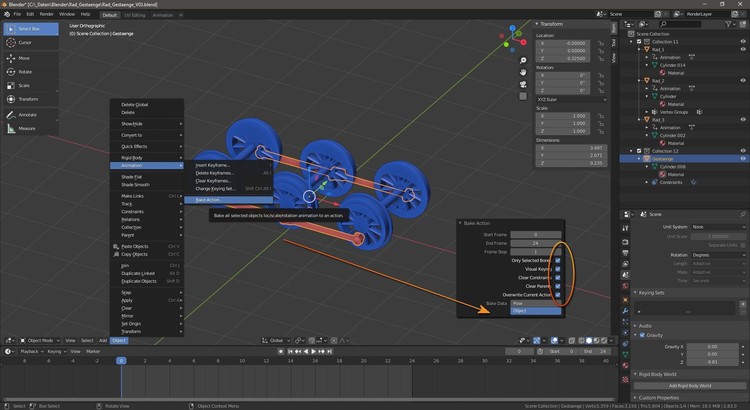The height and width of the screenshot is (410, 750).
Task: Uncheck Only Selected Bones checkbox
Action: pyautogui.click(x=558, y=259)
